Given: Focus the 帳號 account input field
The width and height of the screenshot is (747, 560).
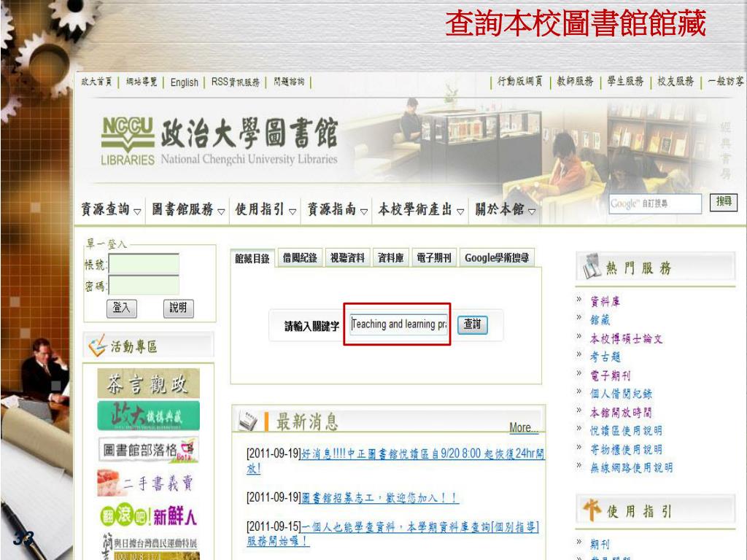Looking at the screenshot, I should pyautogui.click(x=144, y=264).
